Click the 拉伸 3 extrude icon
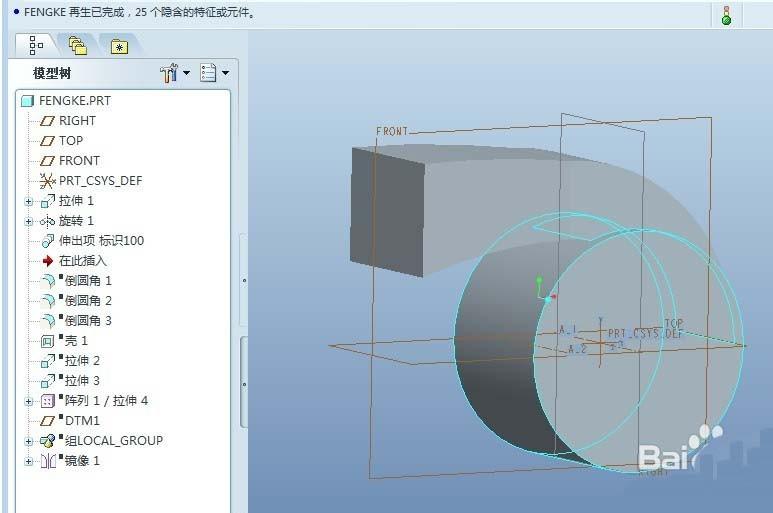 coord(47,381)
